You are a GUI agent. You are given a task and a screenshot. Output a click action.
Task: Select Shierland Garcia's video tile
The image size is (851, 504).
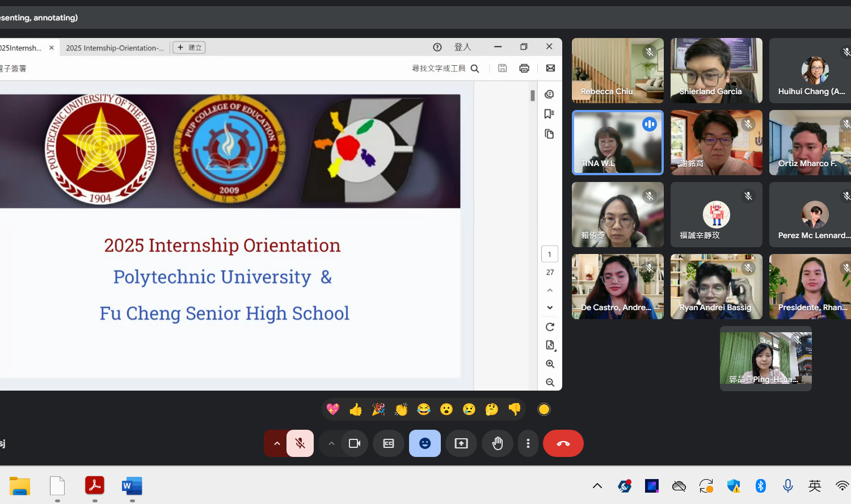[x=717, y=70]
